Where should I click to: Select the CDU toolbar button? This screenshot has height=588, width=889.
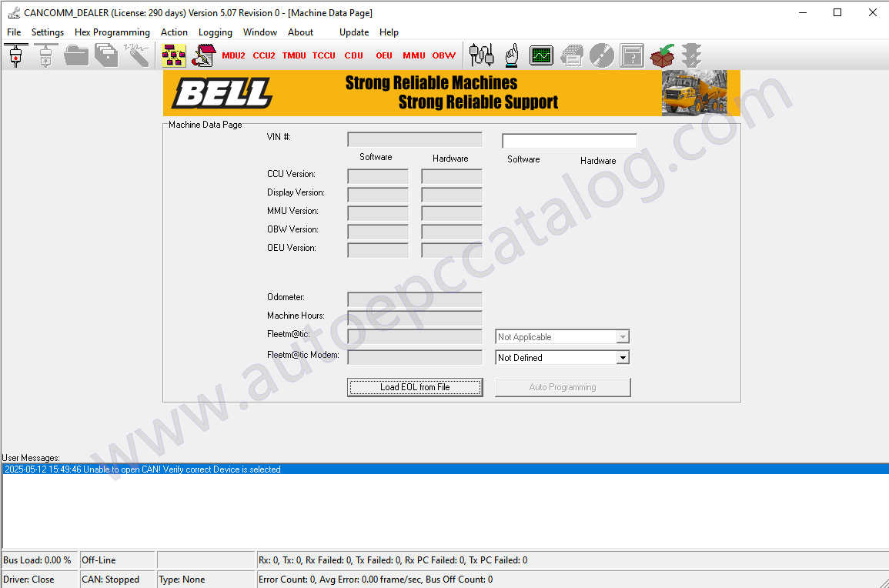click(354, 55)
